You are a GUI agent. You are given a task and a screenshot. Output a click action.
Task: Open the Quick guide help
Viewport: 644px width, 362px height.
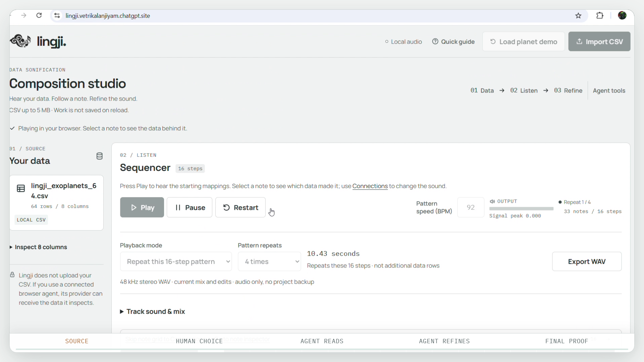453,42
